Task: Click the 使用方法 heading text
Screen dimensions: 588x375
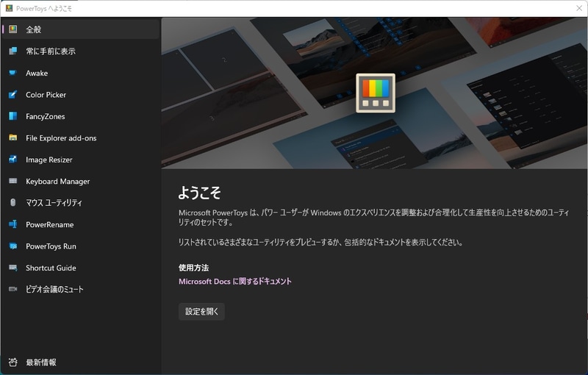Action: tap(193, 268)
